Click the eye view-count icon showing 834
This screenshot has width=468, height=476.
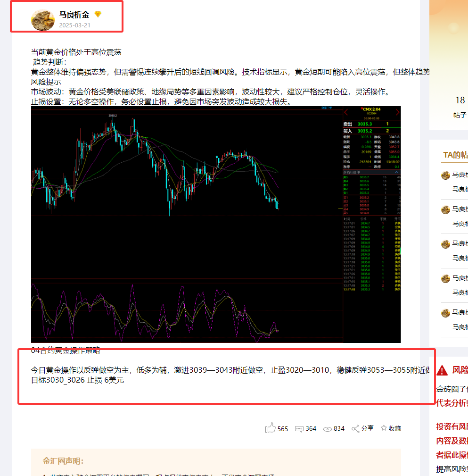click(x=327, y=429)
